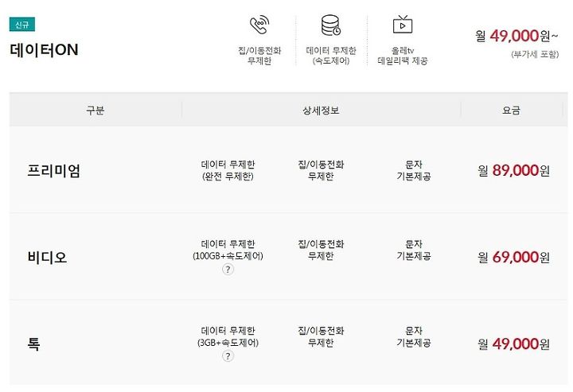
Task: Select the 톡 plan name
Action: point(33,343)
